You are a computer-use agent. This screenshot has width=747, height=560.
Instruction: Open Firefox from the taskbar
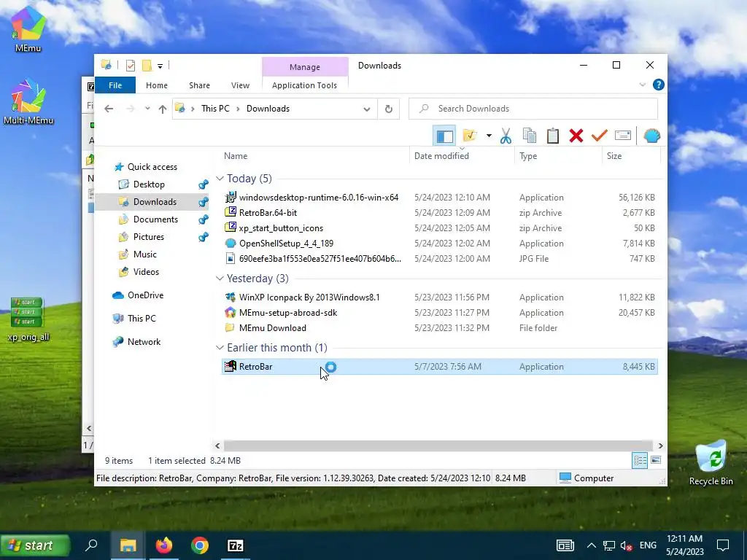[164, 545]
